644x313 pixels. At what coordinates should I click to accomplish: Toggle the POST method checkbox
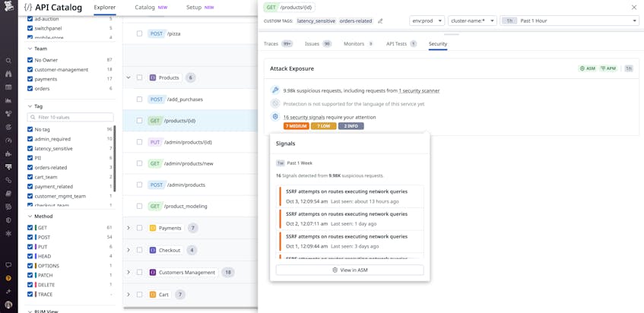(30, 237)
